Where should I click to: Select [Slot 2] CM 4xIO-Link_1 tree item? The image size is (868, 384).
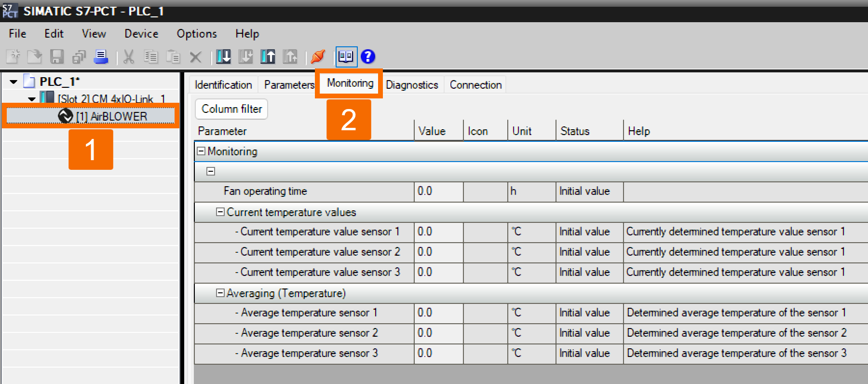coord(111,99)
